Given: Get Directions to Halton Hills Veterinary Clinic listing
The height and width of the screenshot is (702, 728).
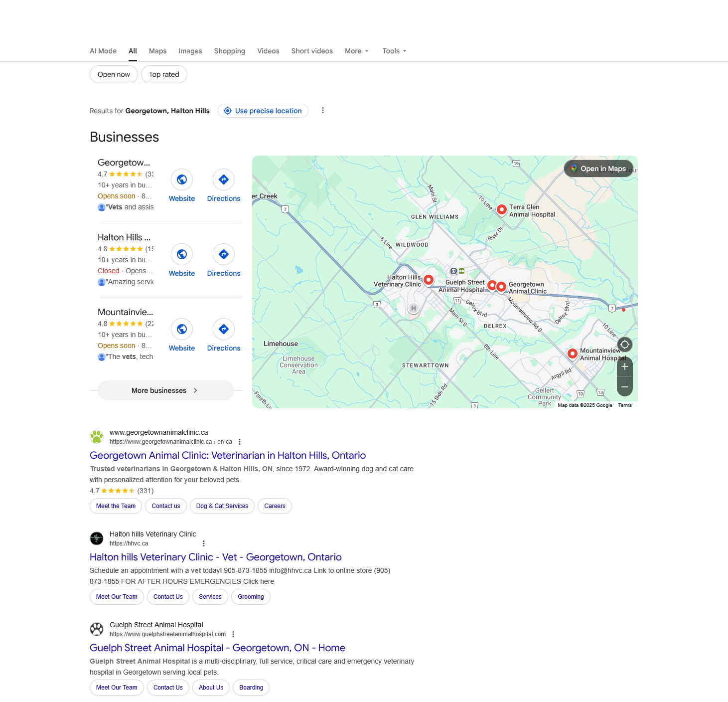Looking at the screenshot, I should 224,254.
